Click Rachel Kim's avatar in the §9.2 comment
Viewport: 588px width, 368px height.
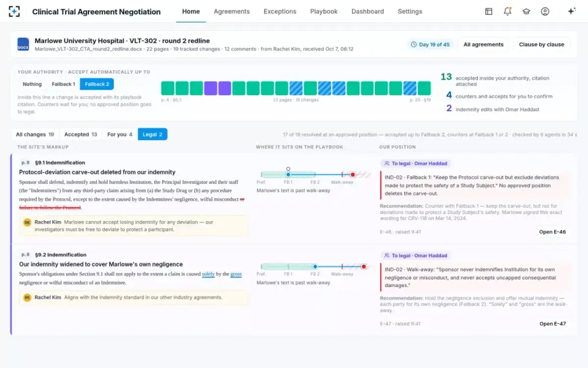coord(27,297)
